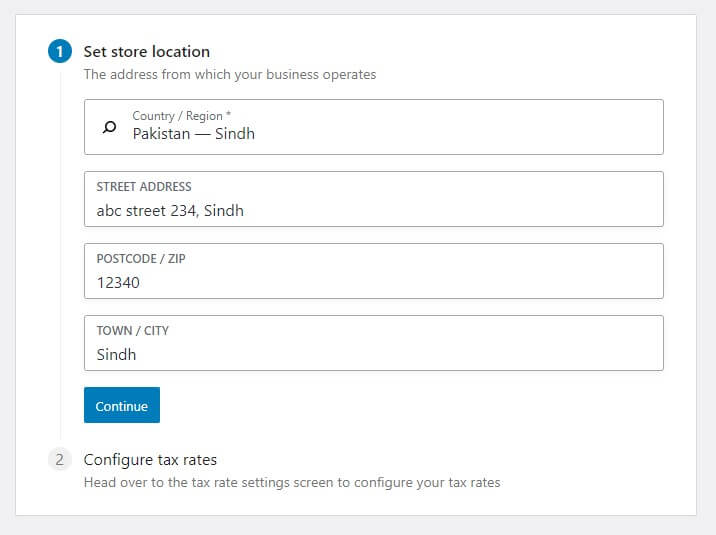Select step 2 circle icon for Configure tax rates
Image resolution: width=716 pixels, height=535 pixels.
click(60, 459)
